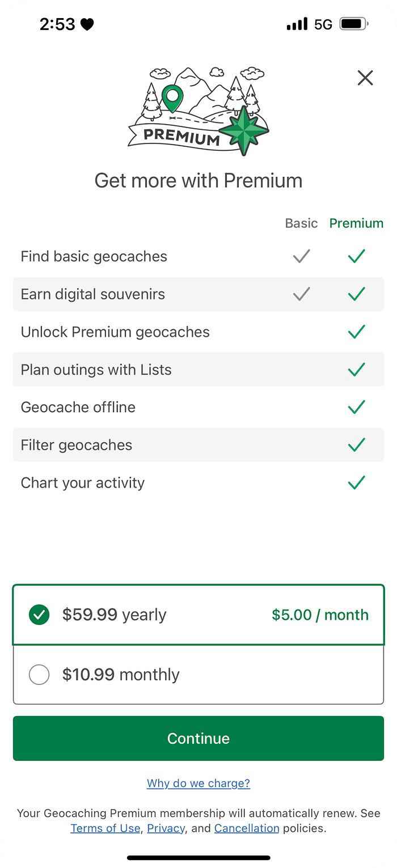
Task: Tap green Premium checkmark for Geocache offline
Action: [356, 407]
